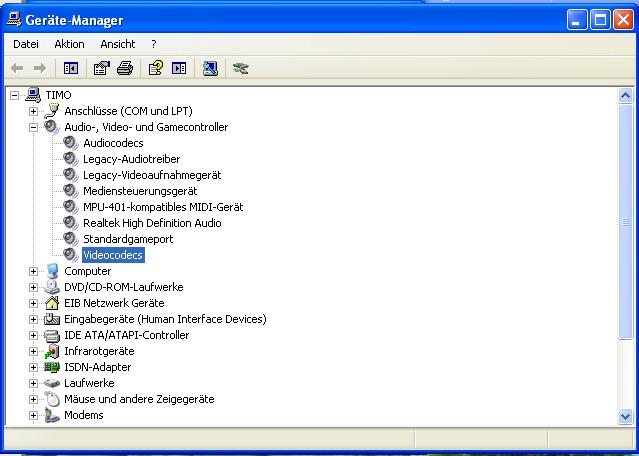Click the Standardgameport speaker icon

(x=71, y=239)
